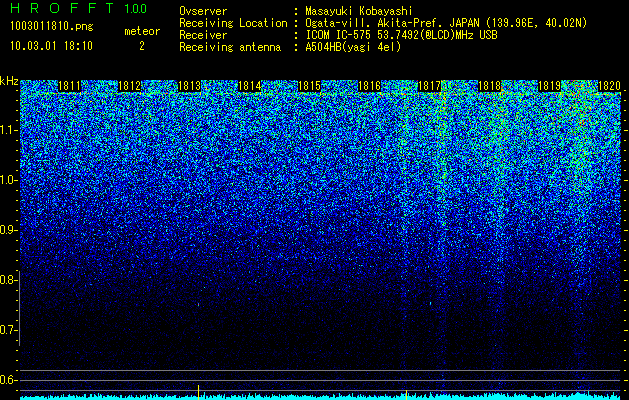
Task: Click the observer name Masayuki Kobayashi
Action: click(x=359, y=11)
